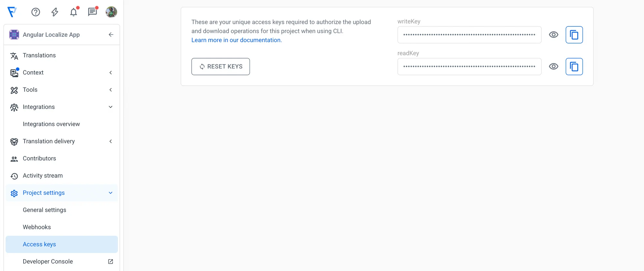
Task: Expand the Tools submenu
Action: click(x=111, y=90)
